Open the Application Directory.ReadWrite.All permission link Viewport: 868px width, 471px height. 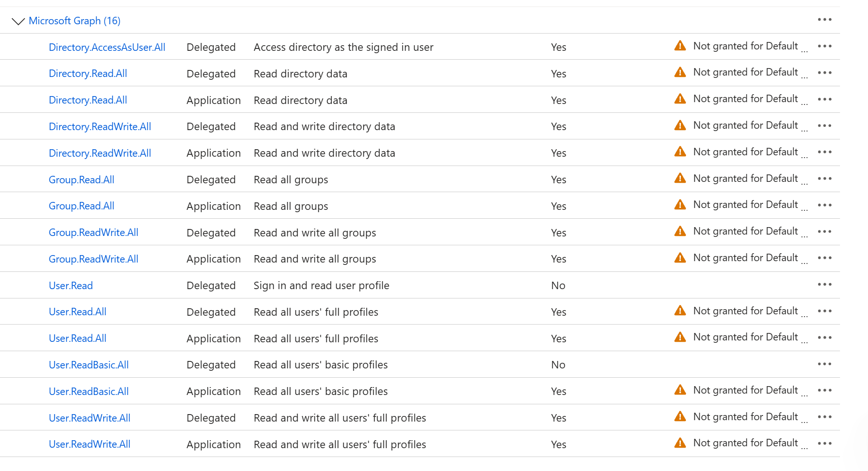(100, 153)
